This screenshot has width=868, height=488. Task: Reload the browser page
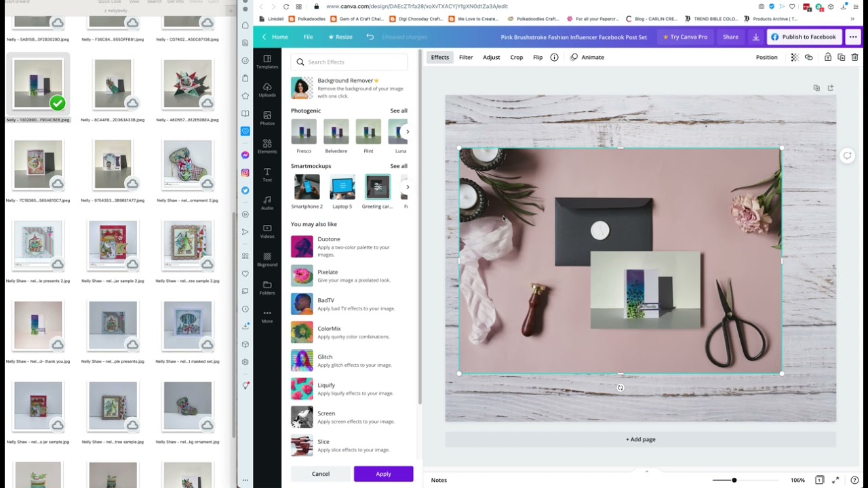pyautogui.click(x=286, y=6)
